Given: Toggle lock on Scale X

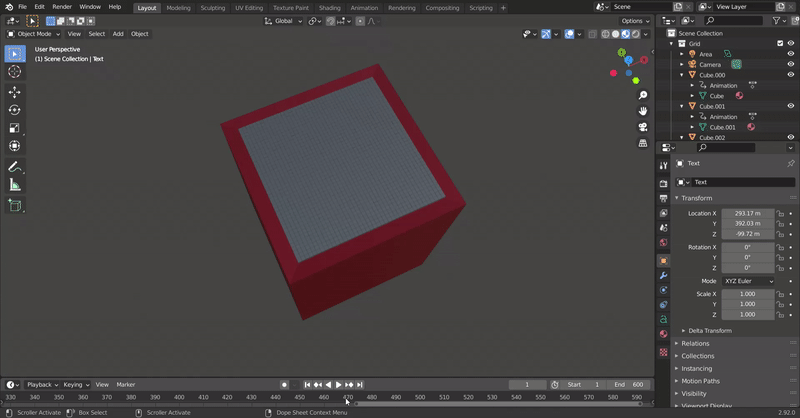Looking at the screenshot, I should [780, 294].
